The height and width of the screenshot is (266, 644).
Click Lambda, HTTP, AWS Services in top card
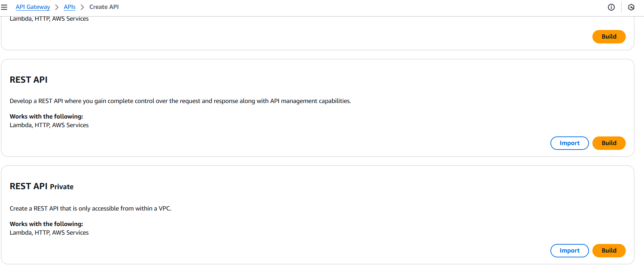[49, 19]
